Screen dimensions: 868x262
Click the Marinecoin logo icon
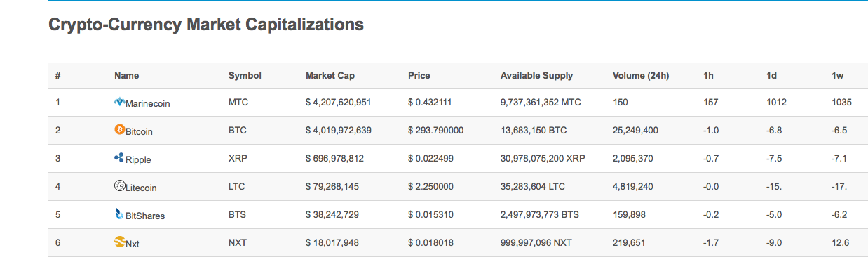tap(119, 102)
